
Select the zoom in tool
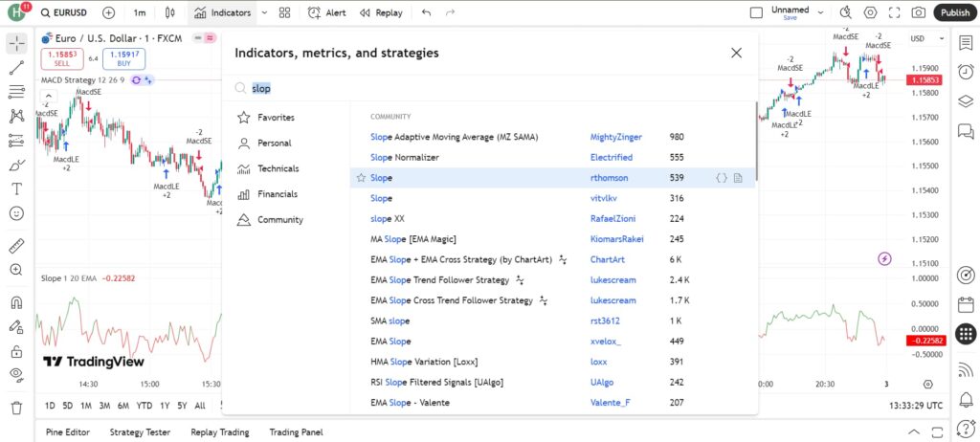17,270
